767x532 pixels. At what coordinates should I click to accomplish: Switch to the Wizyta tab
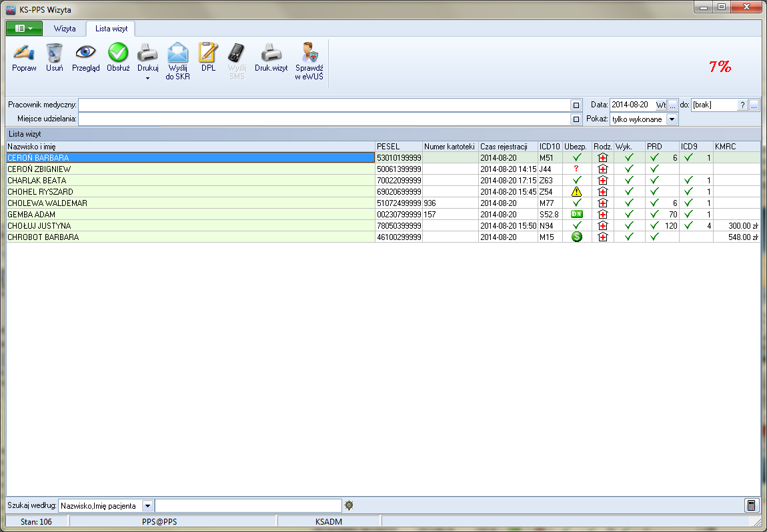[65, 29]
